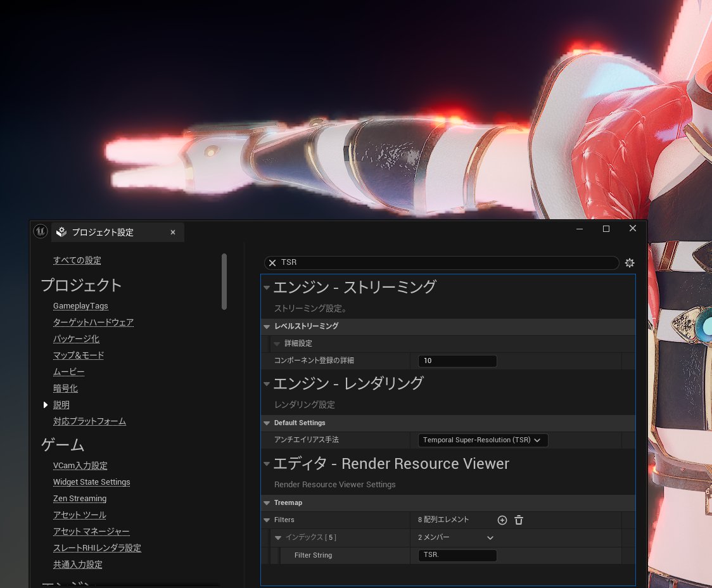
Task: Click the arrow beside 説明
Action: tap(46, 405)
